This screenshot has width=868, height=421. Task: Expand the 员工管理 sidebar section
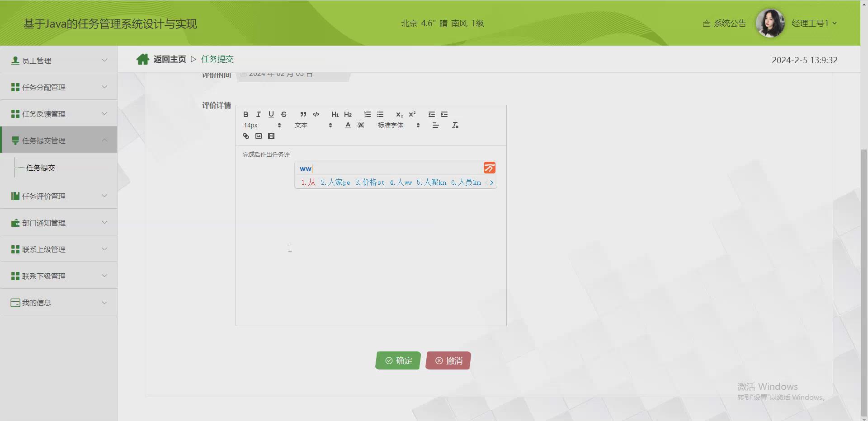point(58,60)
